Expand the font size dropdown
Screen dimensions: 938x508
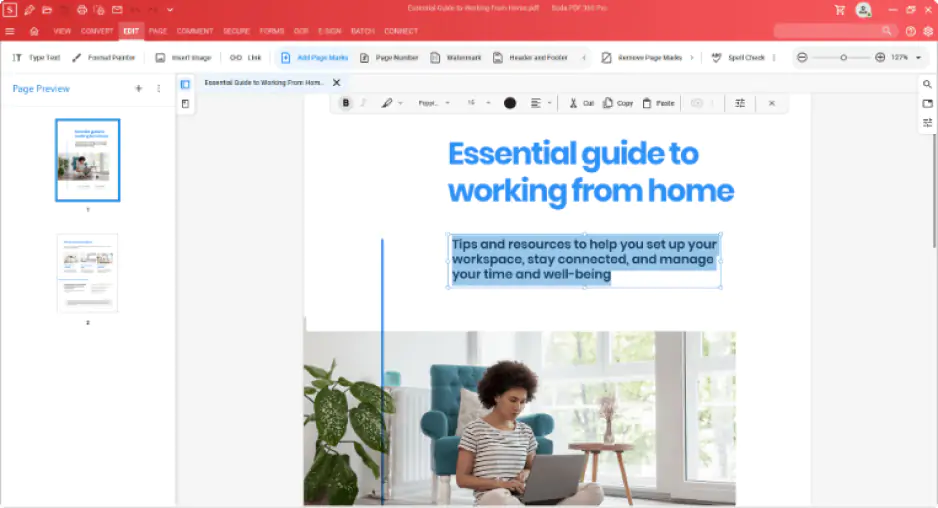488,103
